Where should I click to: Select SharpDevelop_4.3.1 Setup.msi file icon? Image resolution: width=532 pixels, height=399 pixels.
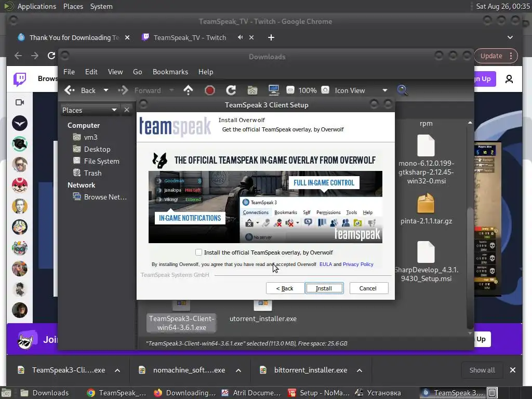click(426, 252)
